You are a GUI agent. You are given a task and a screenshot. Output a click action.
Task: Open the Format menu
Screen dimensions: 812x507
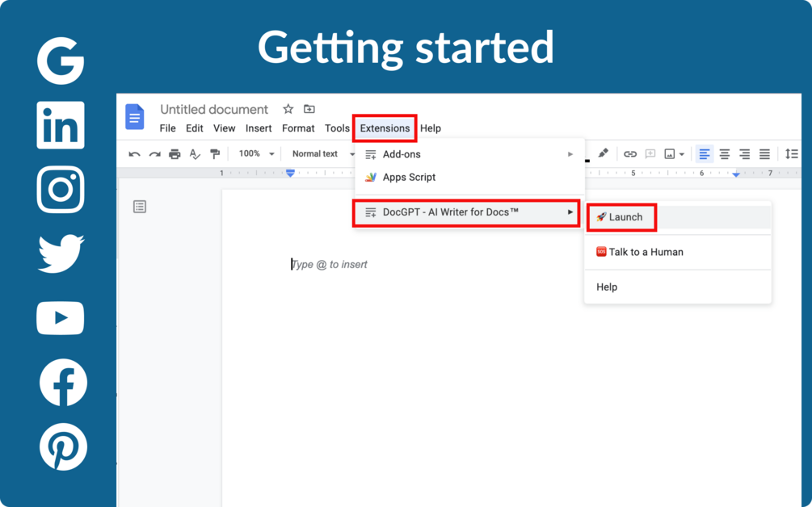pos(298,128)
